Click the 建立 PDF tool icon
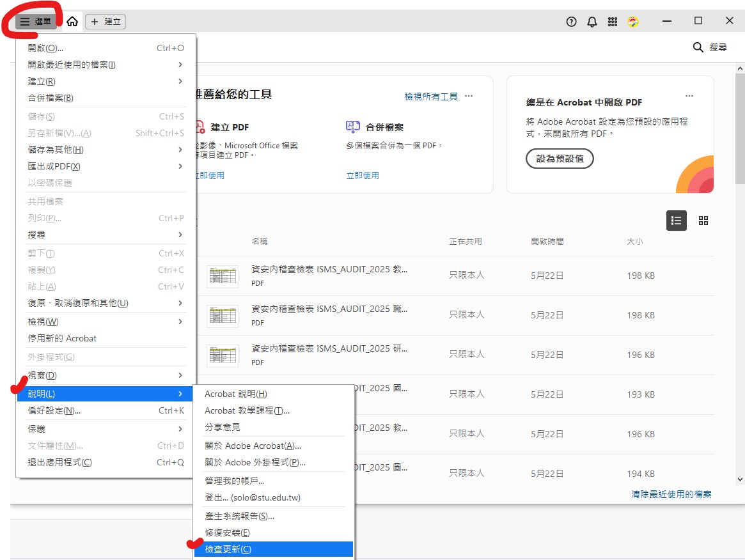The image size is (745, 560). pos(201,127)
